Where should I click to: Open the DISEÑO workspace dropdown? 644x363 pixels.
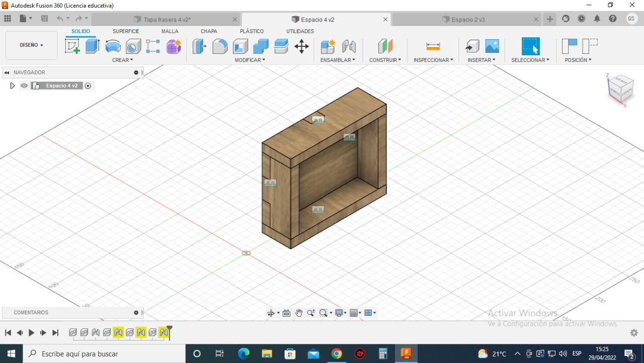[x=31, y=45]
